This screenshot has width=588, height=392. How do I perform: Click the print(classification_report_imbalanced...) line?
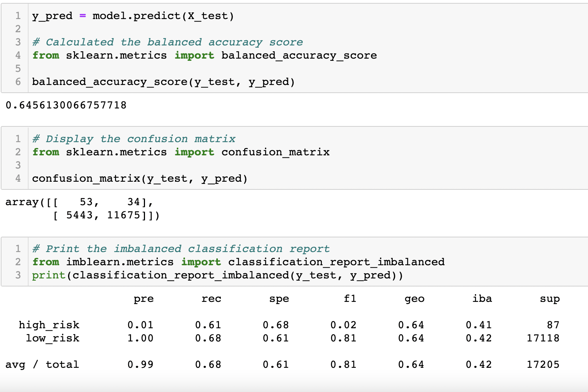[x=217, y=275]
